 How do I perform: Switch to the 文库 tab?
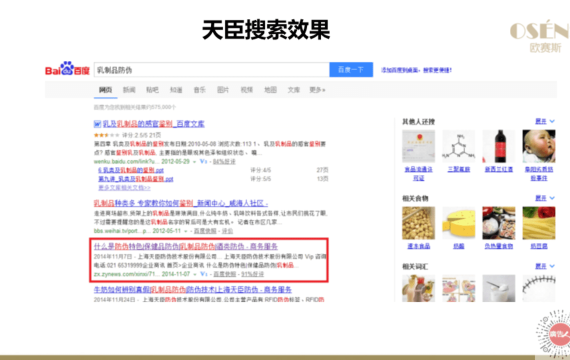tap(294, 90)
